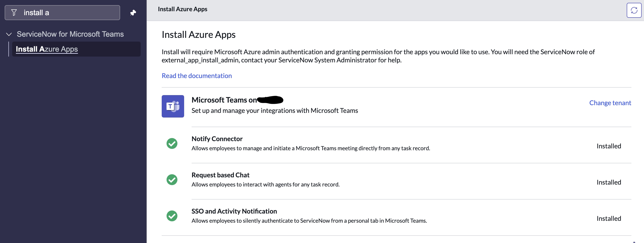Click the Change tenant link
Screen dimensions: 644x243
[610, 103]
